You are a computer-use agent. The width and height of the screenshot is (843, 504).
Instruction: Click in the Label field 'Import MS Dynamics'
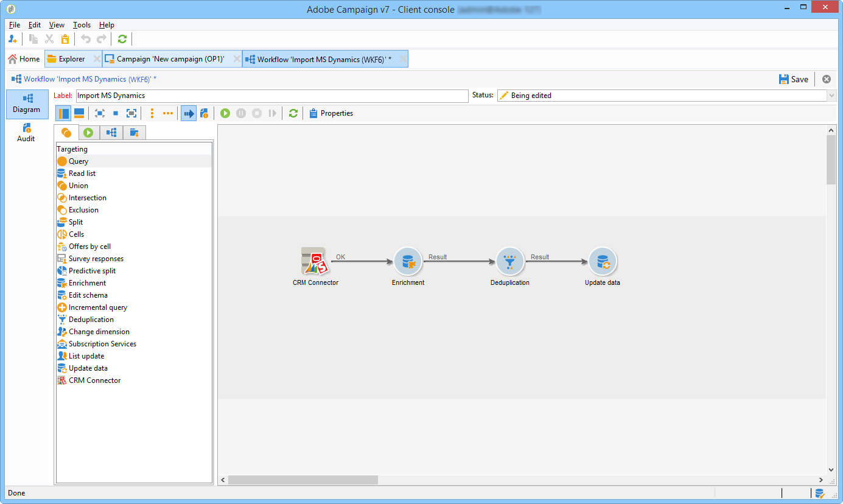point(271,96)
